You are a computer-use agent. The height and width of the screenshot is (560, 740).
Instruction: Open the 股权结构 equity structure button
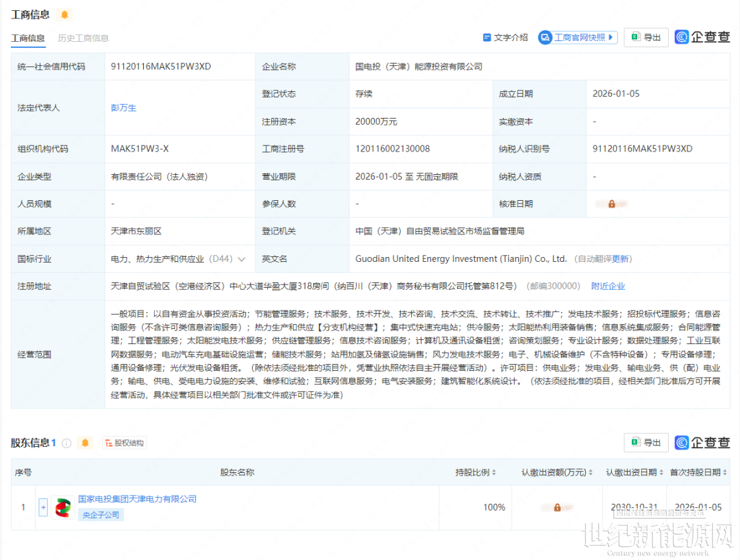[125, 443]
